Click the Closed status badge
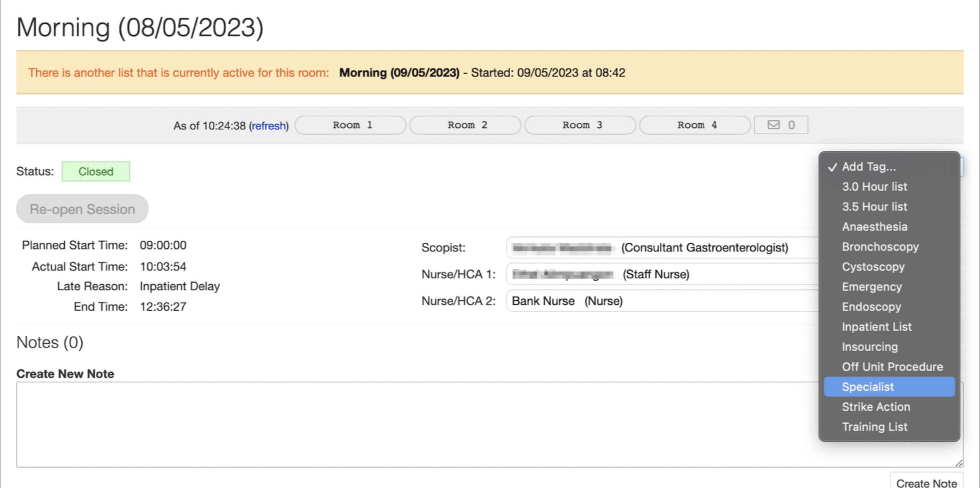 point(96,171)
